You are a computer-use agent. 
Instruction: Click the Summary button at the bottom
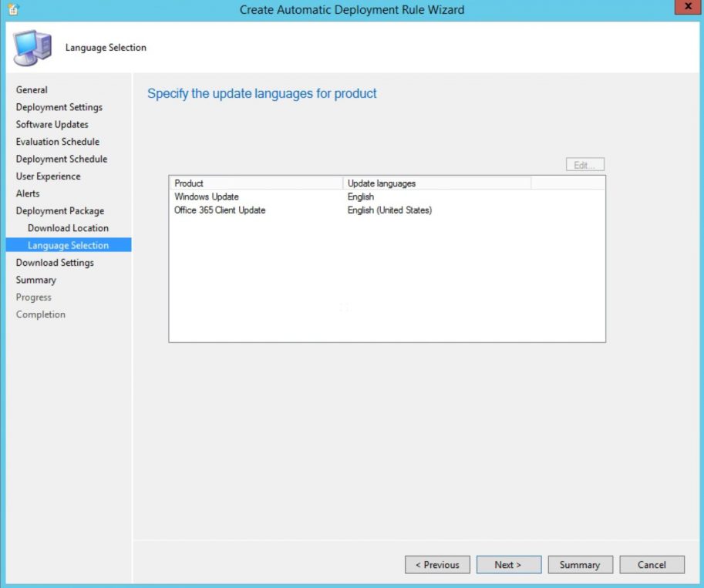pyautogui.click(x=580, y=564)
